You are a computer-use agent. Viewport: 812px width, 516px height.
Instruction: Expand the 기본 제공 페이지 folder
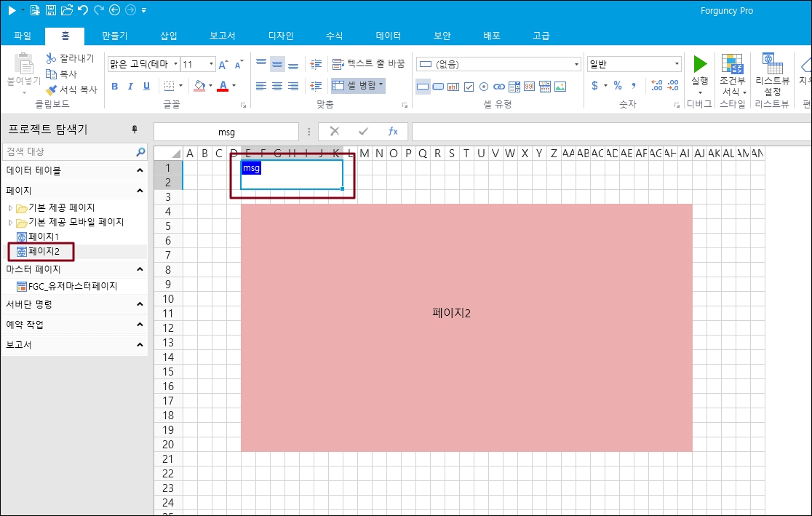coord(10,208)
